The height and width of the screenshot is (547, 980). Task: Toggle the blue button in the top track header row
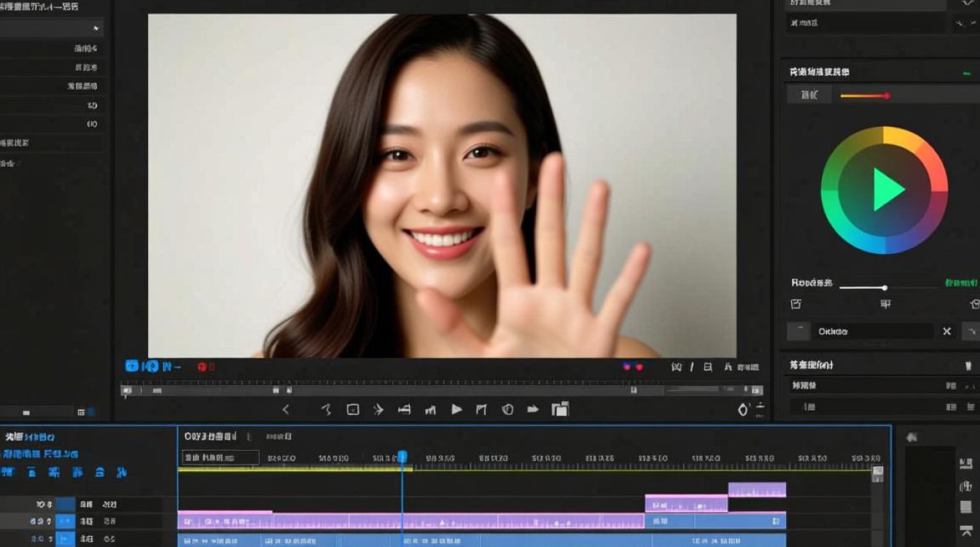click(66, 504)
